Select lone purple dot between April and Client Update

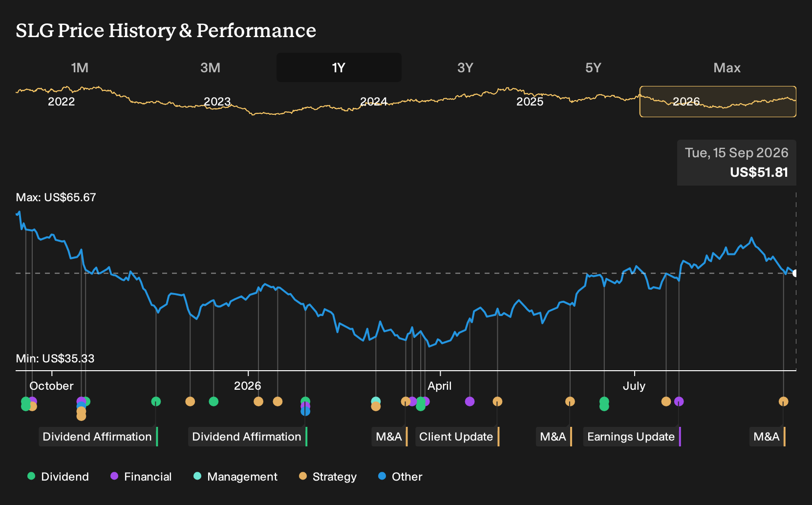click(x=470, y=401)
